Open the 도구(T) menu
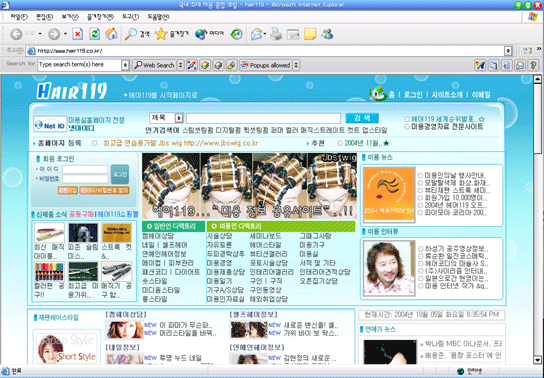544x378 pixels. point(130,17)
